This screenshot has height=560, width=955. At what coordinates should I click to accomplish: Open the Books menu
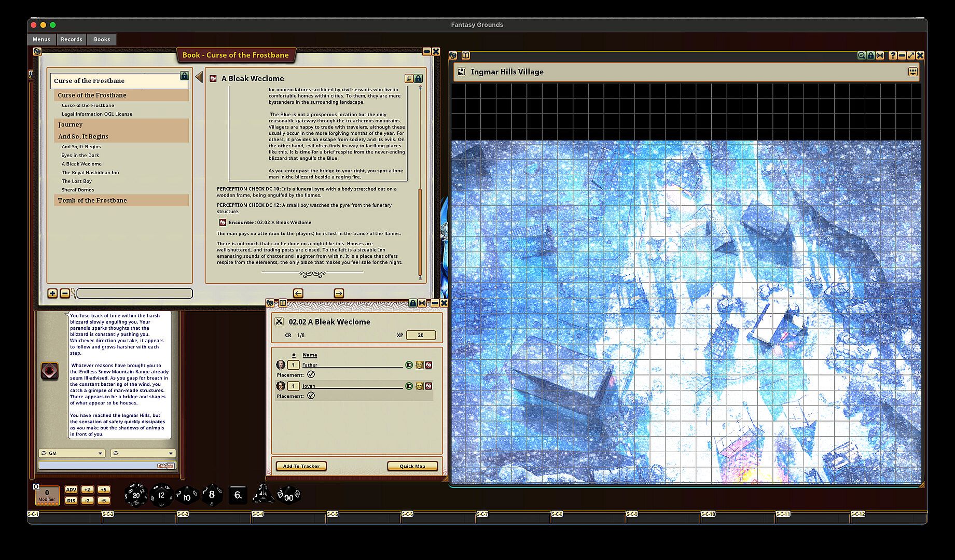point(102,39)
